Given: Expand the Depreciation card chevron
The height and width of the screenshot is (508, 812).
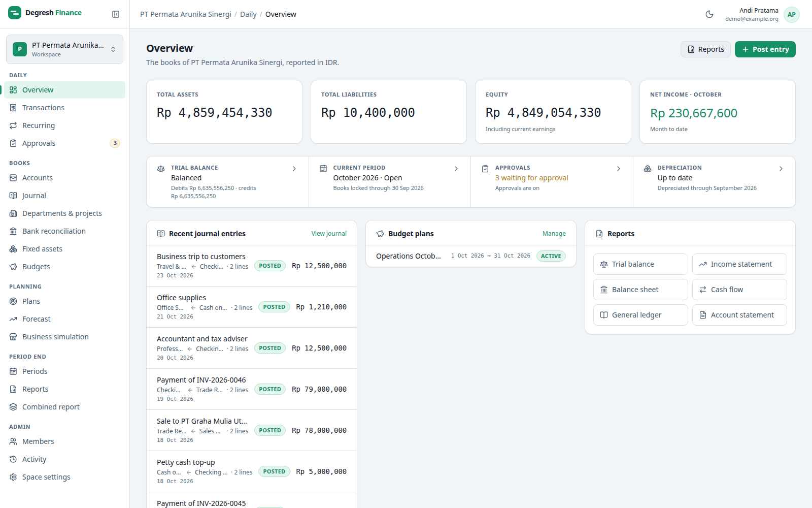Looking at the screenshot, I should tap(781, 169).
